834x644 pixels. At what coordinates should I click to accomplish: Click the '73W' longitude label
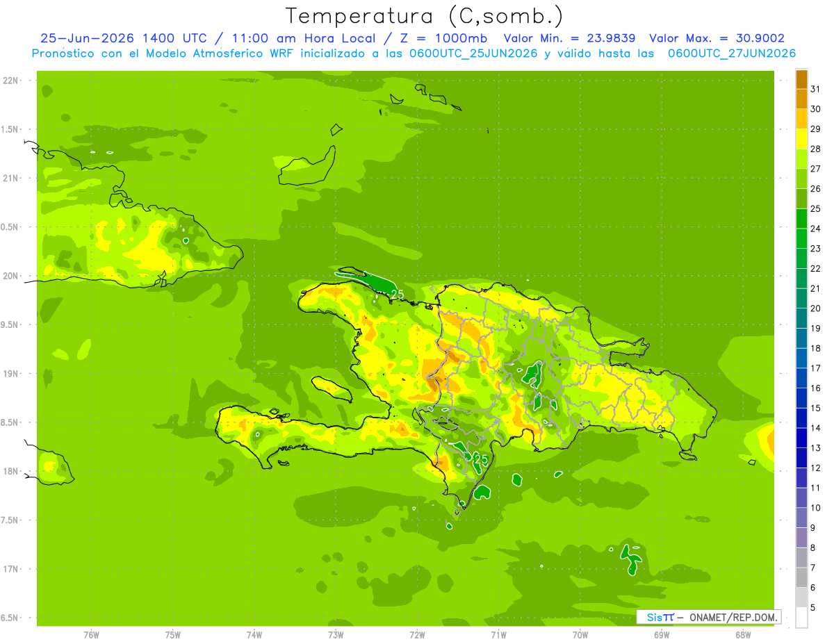[336, 635]
